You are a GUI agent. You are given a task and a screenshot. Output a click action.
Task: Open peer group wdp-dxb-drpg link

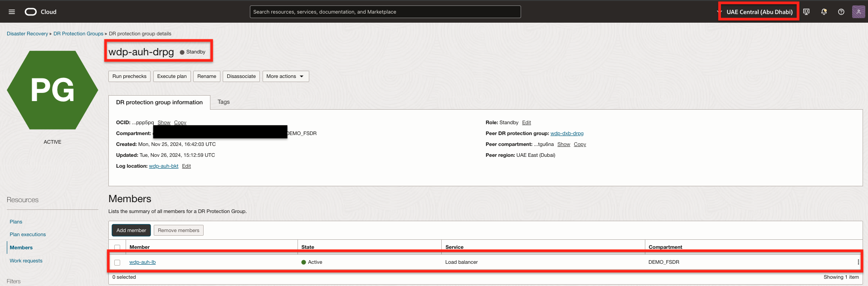(x=567, y=133)
